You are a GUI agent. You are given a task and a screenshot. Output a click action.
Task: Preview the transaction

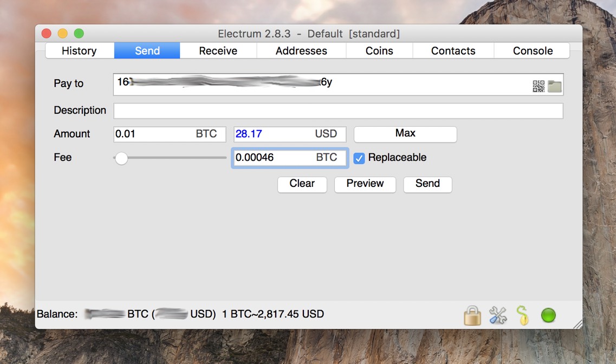click(x=365, y=184)
